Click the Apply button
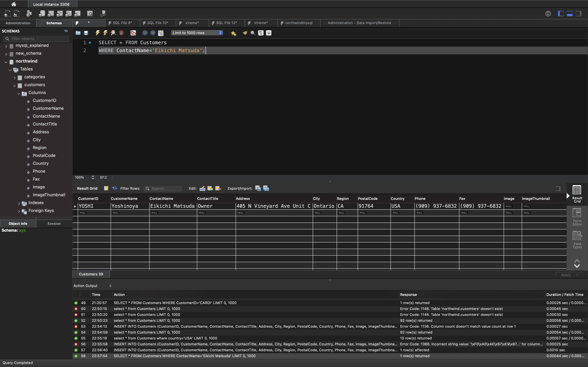588x367 pixels. click(566, 275)
